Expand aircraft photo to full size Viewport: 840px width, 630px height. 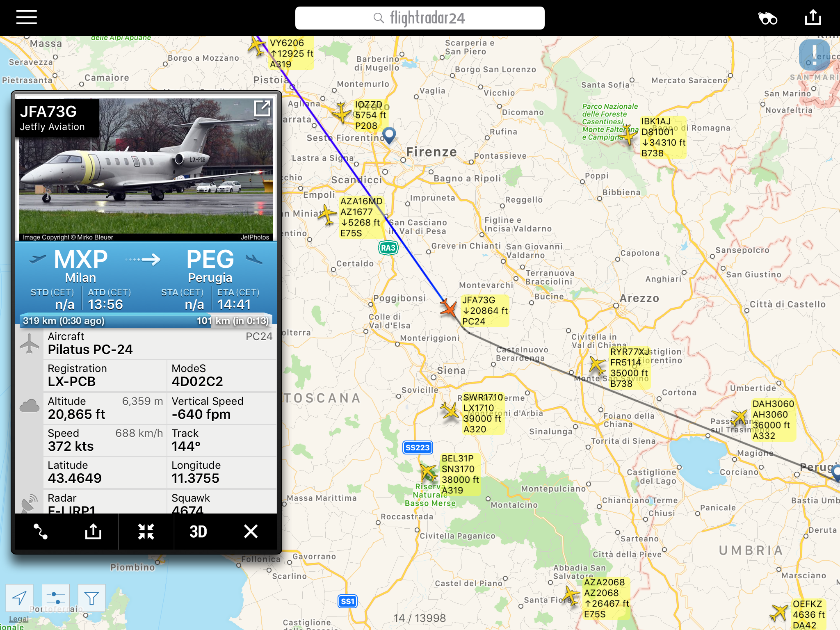point(262,109)
